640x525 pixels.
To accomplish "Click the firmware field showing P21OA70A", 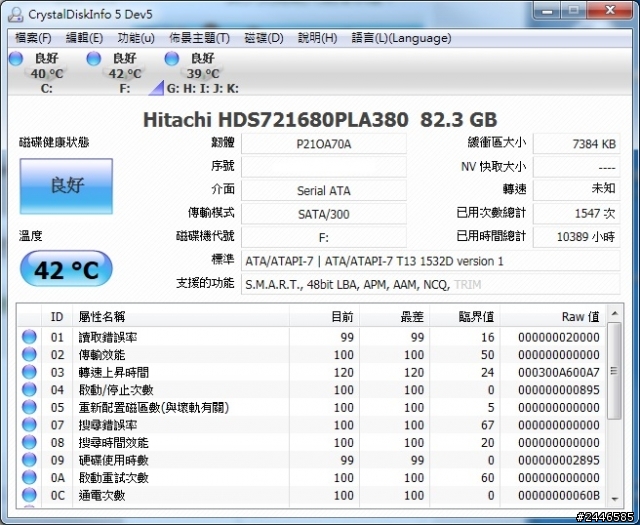I will pyautogui.click(x=324, y=144).
